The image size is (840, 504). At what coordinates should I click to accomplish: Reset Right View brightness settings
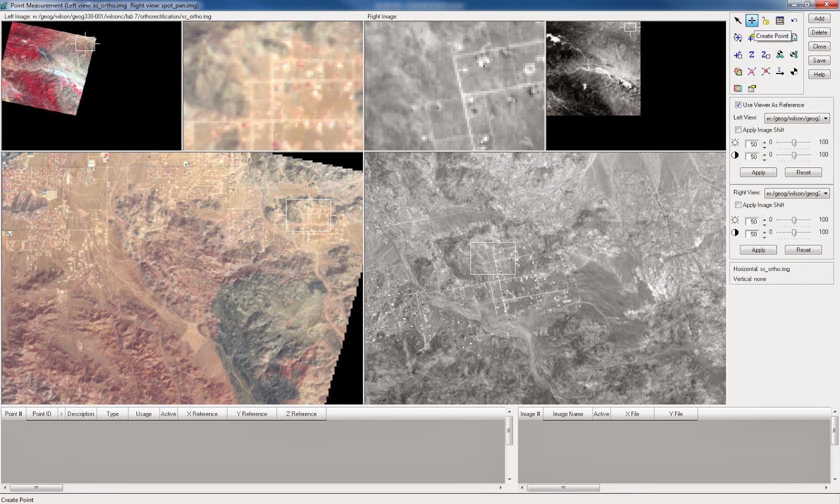point(803,250)
